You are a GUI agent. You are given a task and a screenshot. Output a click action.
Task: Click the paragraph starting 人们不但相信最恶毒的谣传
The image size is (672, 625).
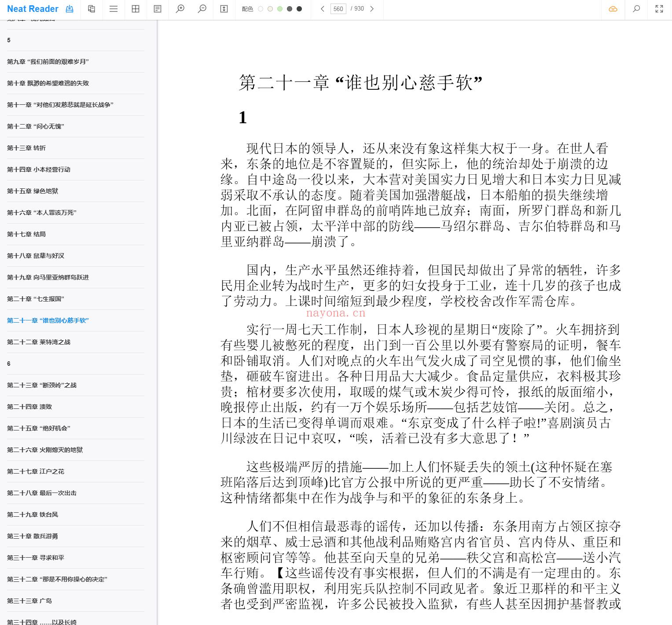[421, 565]
